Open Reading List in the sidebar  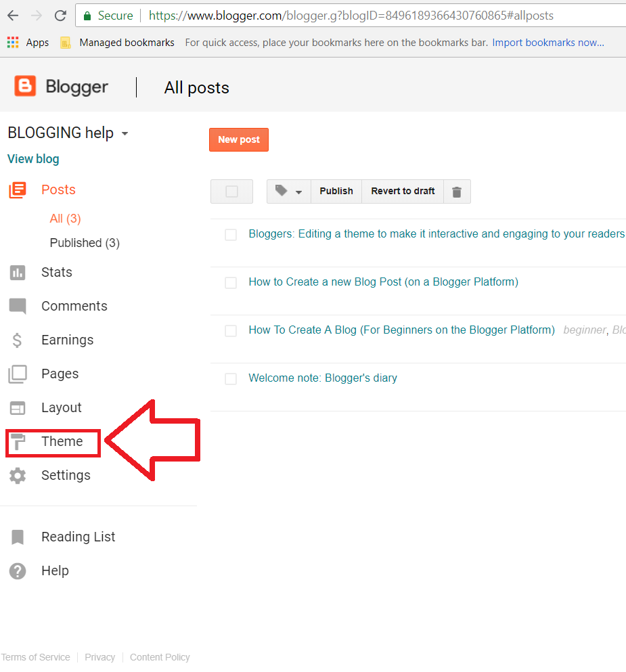tap(78, 537)
